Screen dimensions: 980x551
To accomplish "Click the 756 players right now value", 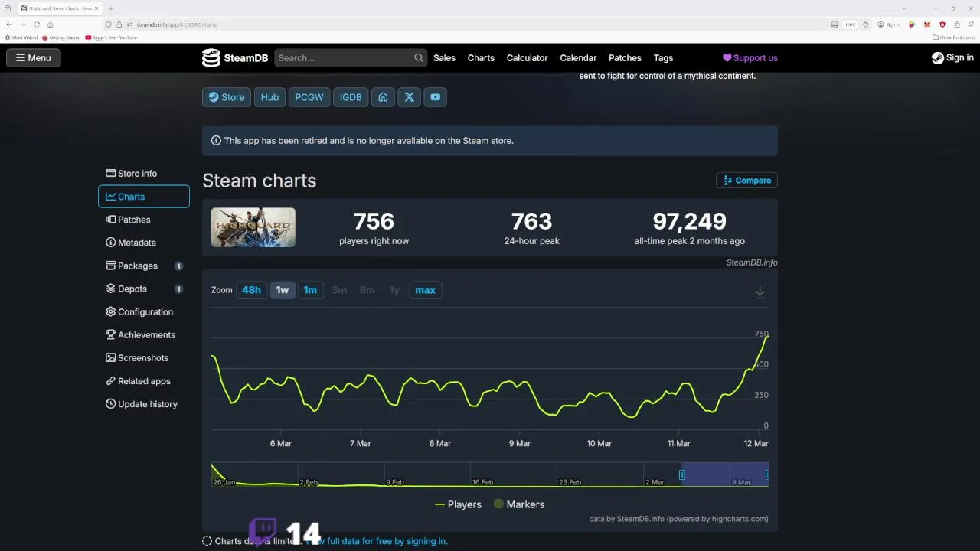I will [374, 221].
